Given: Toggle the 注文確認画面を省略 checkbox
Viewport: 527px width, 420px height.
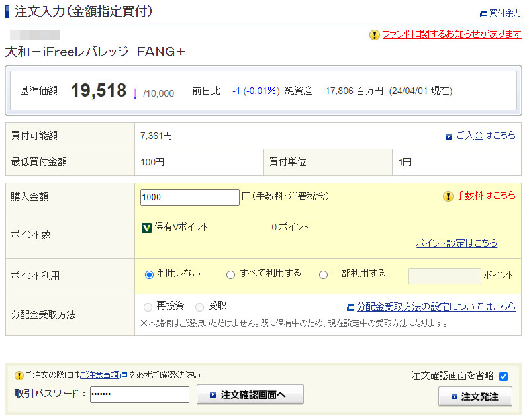Looking at the screenshot, I should [x=503, y=376].
